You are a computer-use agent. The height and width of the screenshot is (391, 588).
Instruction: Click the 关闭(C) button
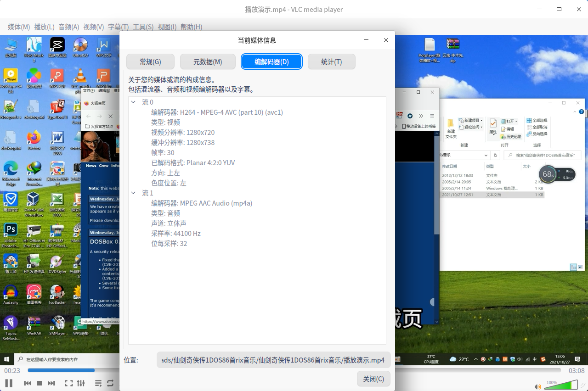click(373, 379)
